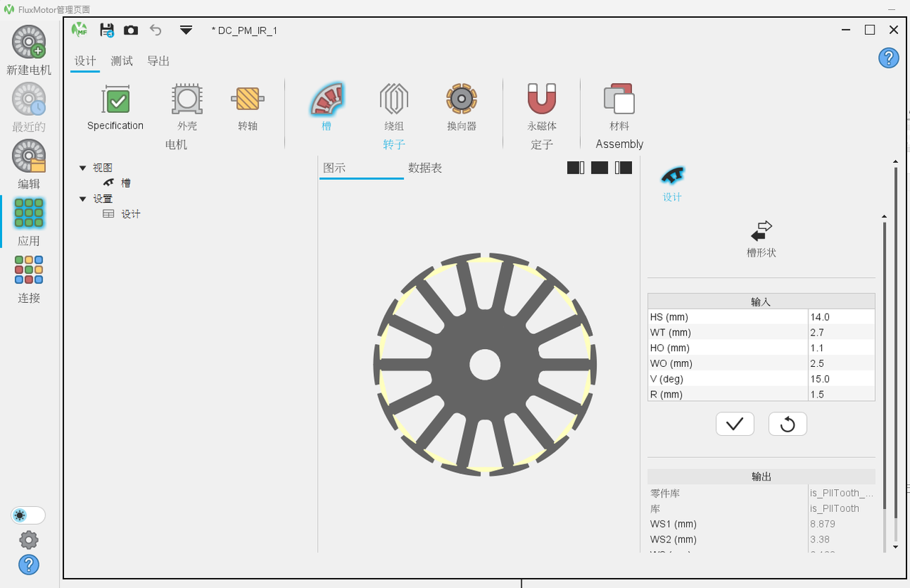910x588 pixels.
Task: Collapse the 设置 tree node
Action: (83, 199)
